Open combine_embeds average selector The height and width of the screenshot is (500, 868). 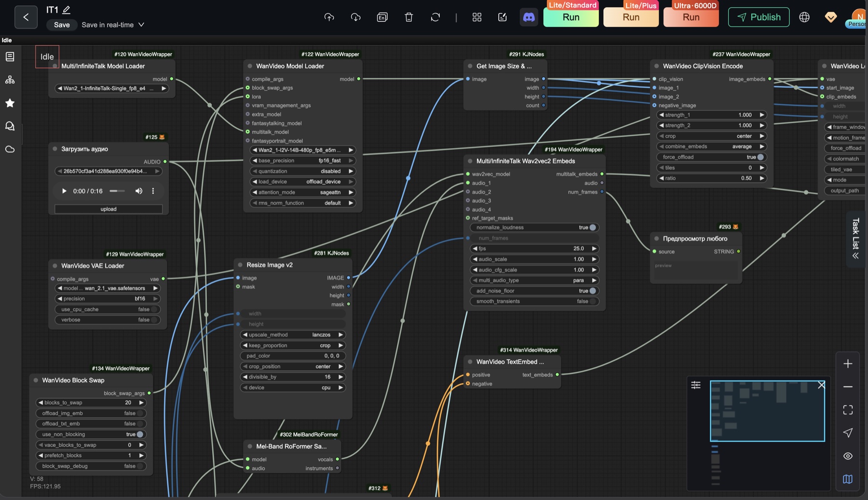[711, 147]
